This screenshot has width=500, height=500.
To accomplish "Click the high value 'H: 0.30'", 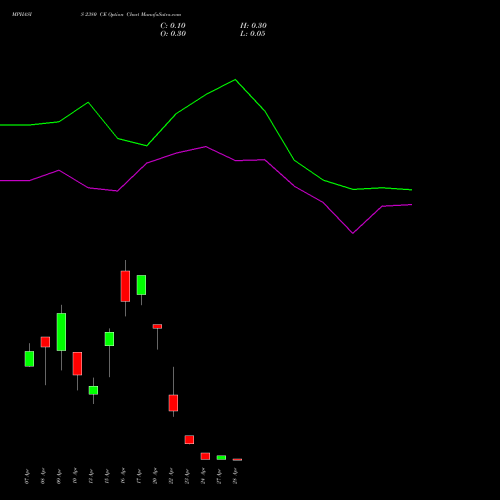I will 253,26.
